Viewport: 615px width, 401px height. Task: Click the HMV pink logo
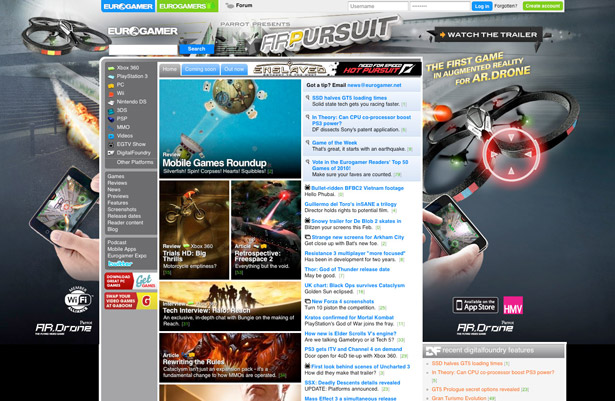coord(513,305)
